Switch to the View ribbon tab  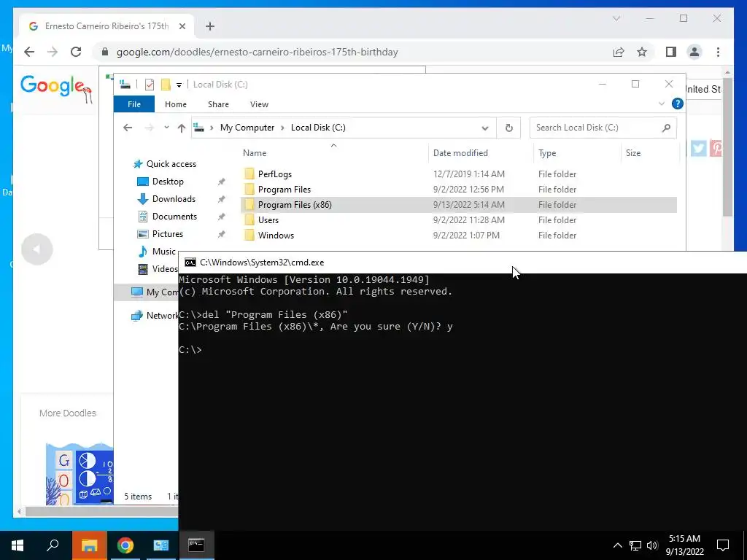(x=259, y=104)
